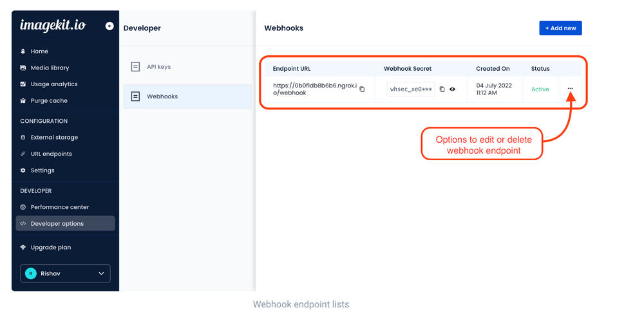This screenshot has width=644, height=328.
Task: Click the Performance center icon
Action: (x=23, y=207)
